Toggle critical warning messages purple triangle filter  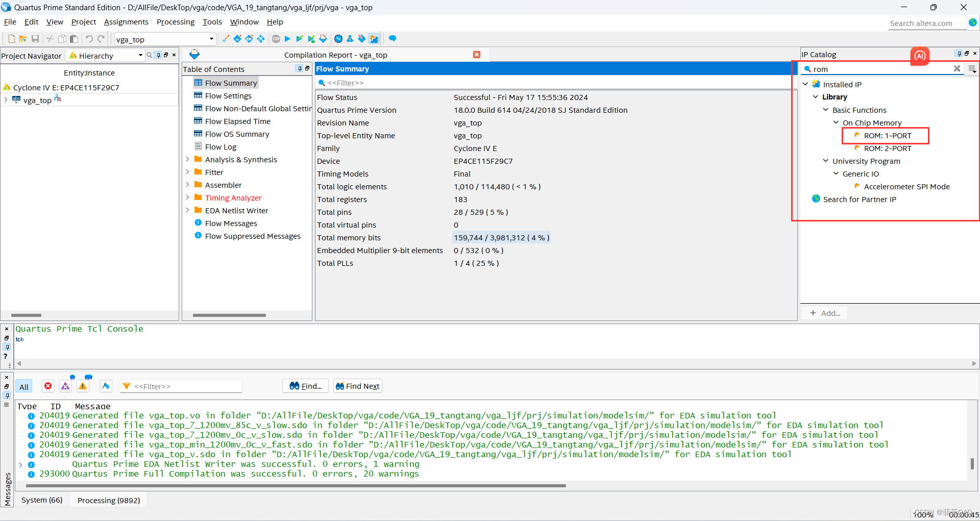click(x=65, y=386)
